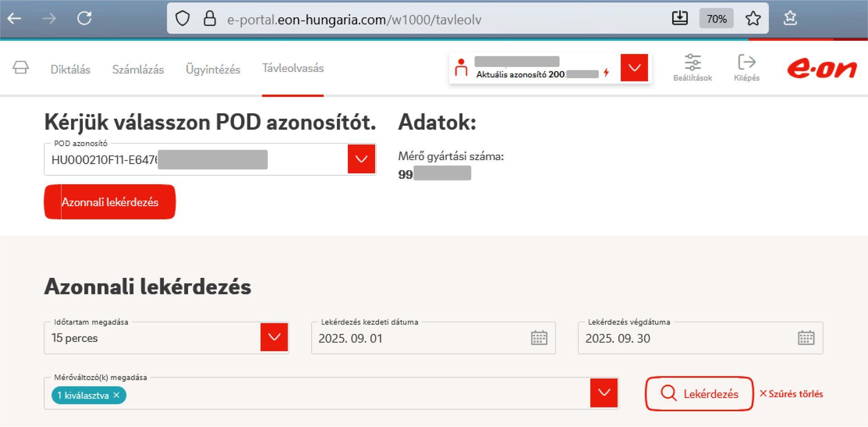868x427 pixels.
Task: Open the Ügyintézés menu item
Action: click(213, 69)
